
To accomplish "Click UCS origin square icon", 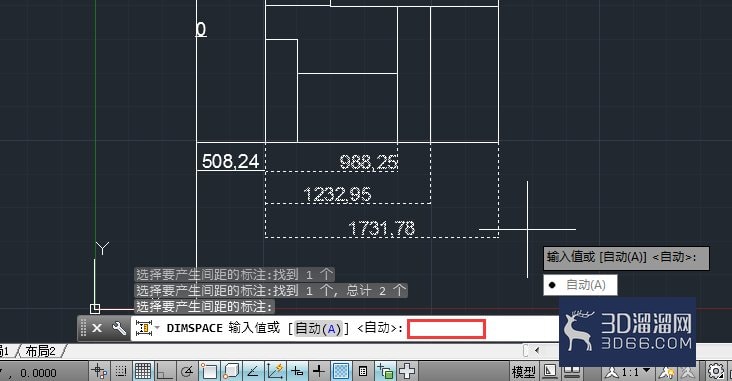I will [95, 308].
